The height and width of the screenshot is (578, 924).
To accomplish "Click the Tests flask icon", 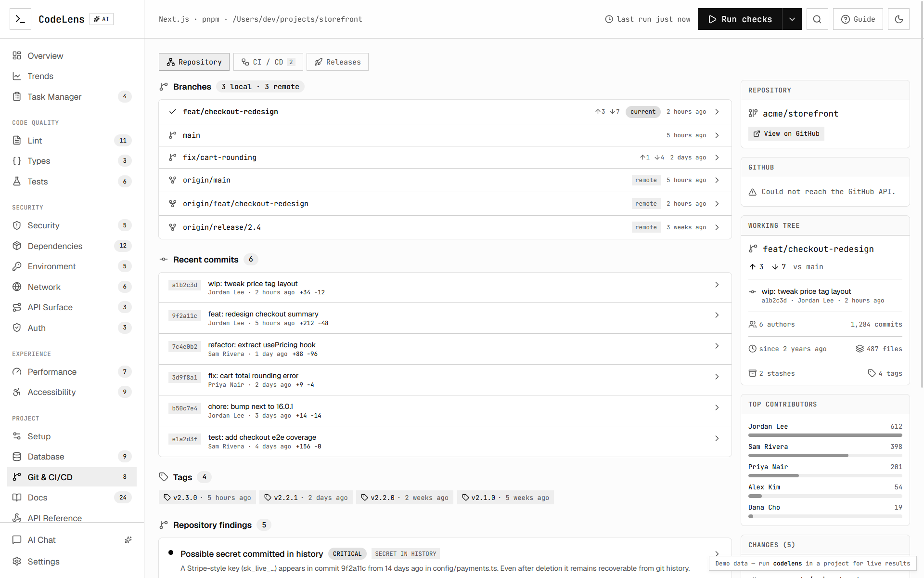I will click(17, 181).
